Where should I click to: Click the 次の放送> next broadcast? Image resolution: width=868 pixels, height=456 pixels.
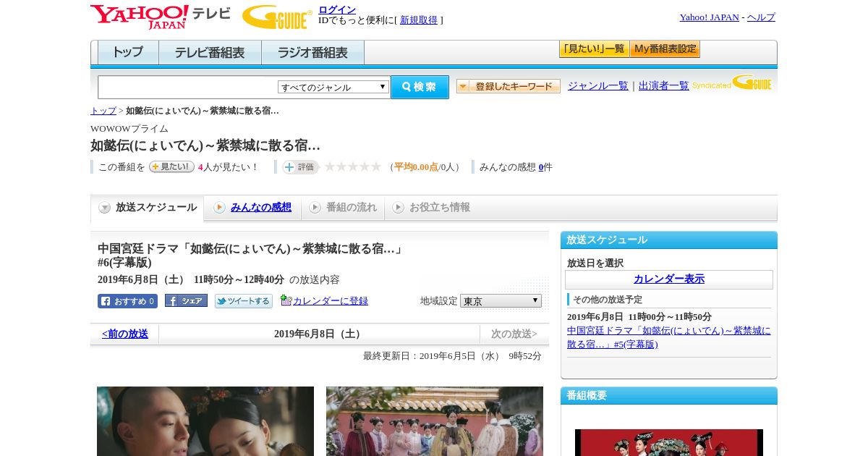(514, 334)
